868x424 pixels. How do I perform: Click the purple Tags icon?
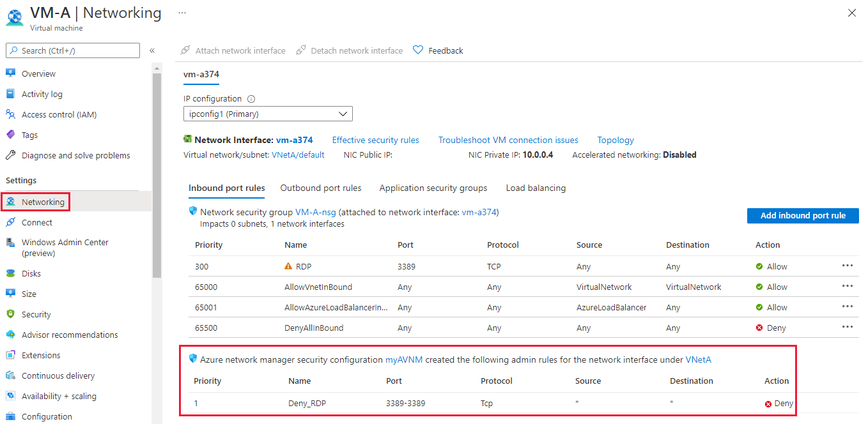tap(10, 135)
